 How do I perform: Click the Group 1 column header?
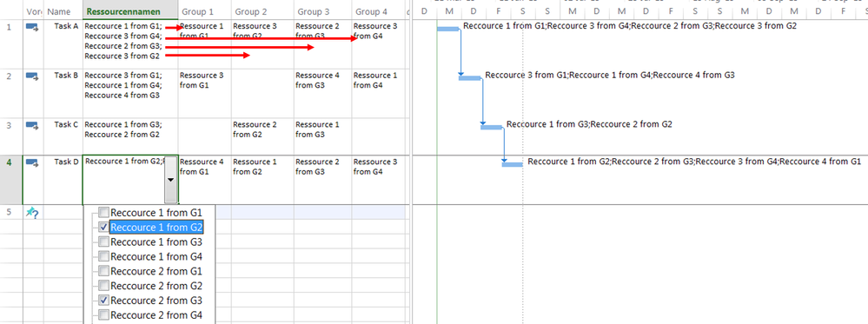click(x=205, y=11)
